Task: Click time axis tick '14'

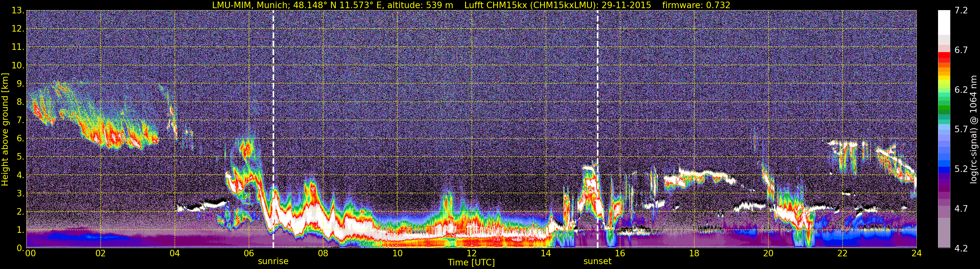Action: click(x=545, y=253)
